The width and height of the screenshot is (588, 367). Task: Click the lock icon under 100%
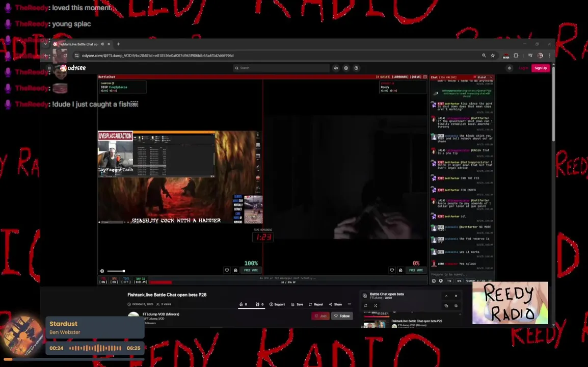tap(235, 270)
